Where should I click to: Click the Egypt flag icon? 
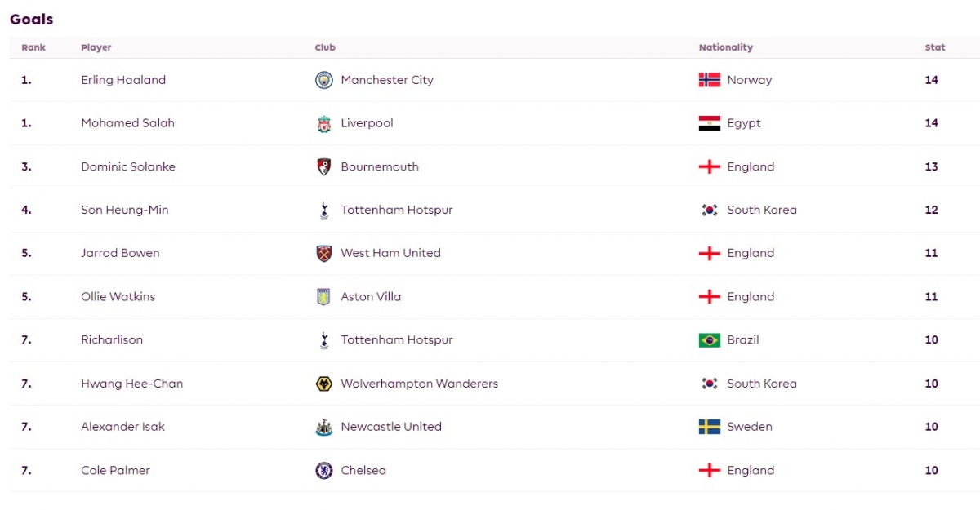(x=710, y=123)
